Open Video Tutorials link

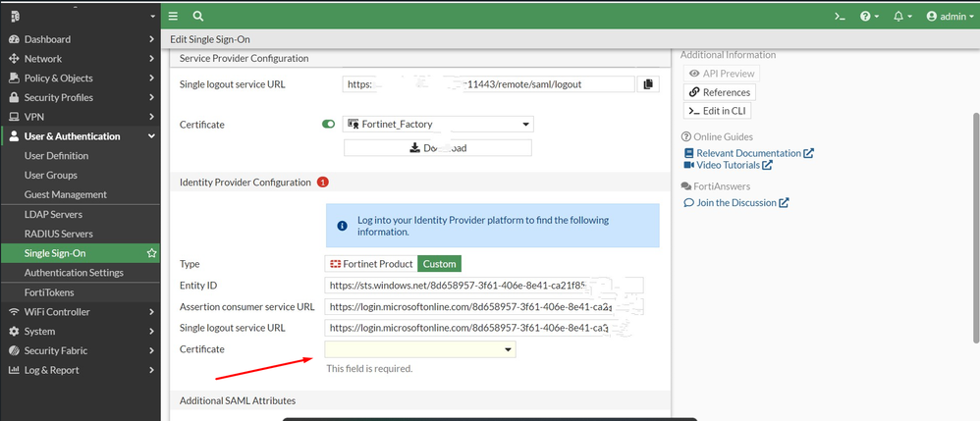click(728, 165)
